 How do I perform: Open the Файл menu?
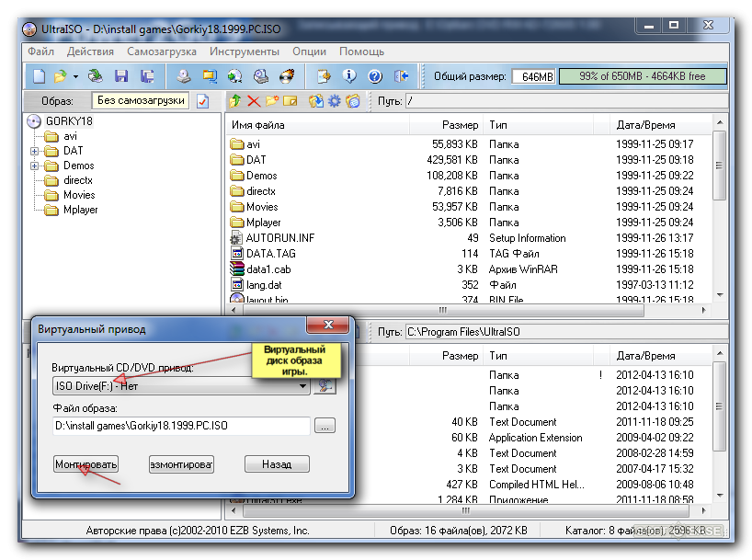click(40, 51)
